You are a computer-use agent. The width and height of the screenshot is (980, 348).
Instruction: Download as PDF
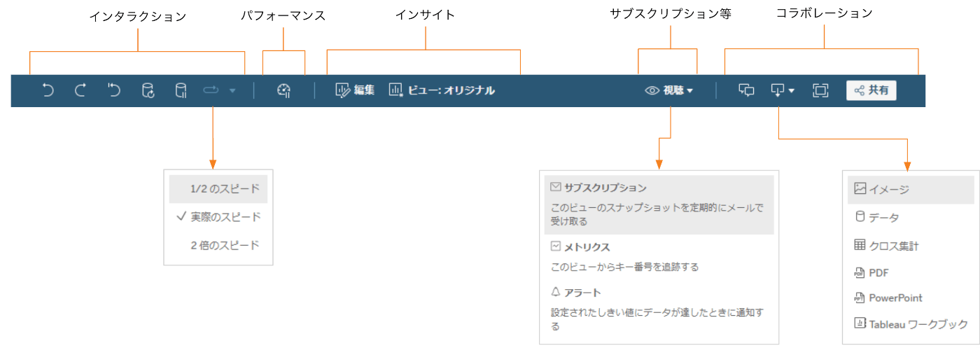pos(910,272)
